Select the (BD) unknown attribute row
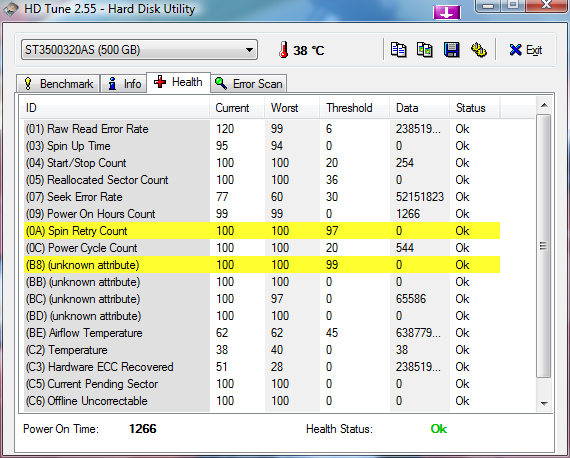570x458 pixels. coord(262,316)
